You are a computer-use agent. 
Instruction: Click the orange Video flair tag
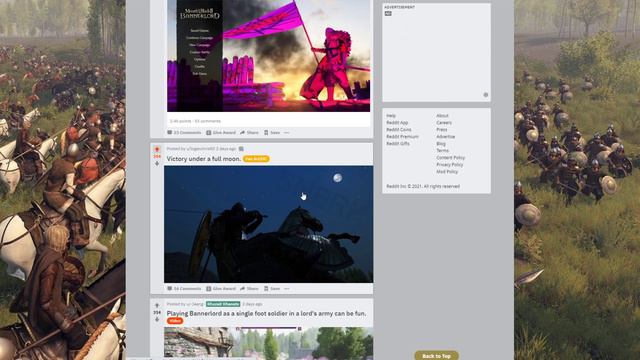175,321
